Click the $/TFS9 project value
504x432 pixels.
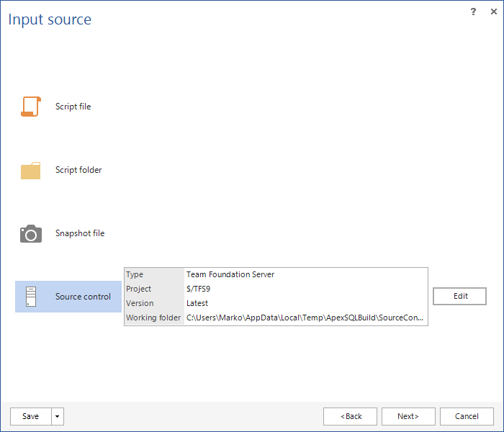[x=198, y=289]
